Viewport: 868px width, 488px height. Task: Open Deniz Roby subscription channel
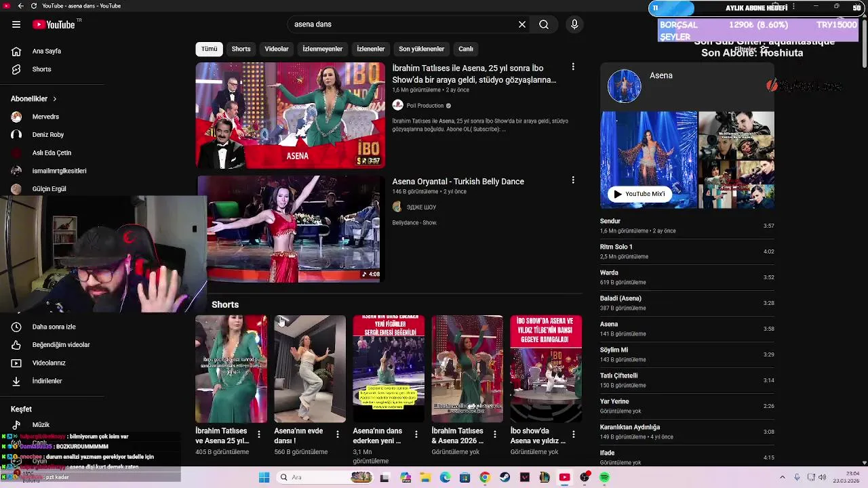coord(47,135)
